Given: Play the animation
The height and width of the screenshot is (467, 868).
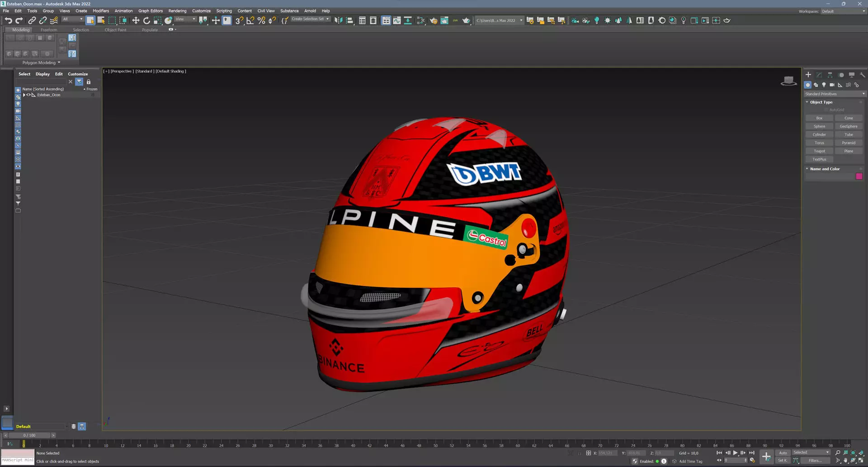Looking at the screenshot, I should pyautogui.click(x=736, y=453).
